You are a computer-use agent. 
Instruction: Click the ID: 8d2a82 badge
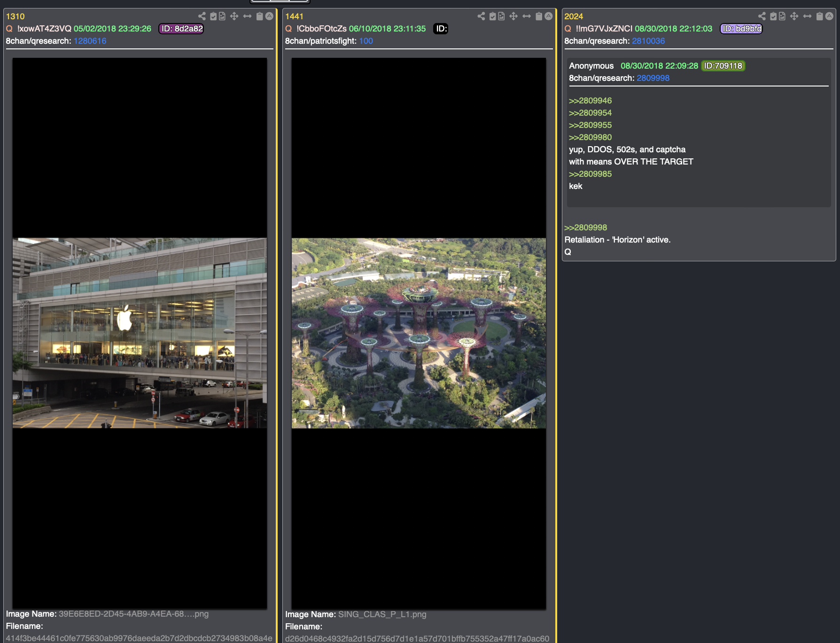point(181,29)
